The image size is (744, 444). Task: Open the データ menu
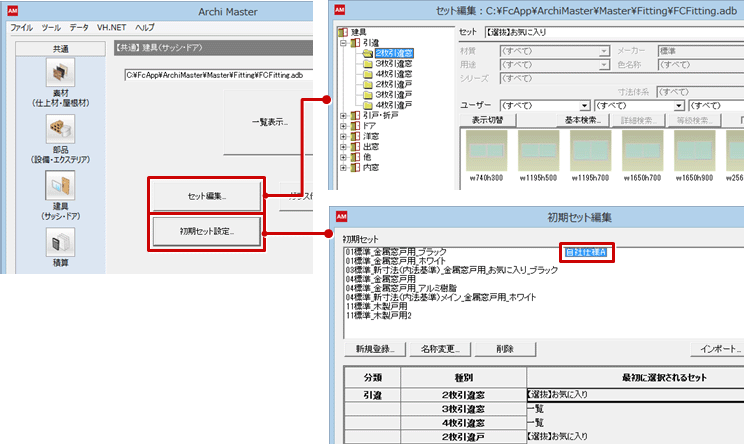coord(79,28)
